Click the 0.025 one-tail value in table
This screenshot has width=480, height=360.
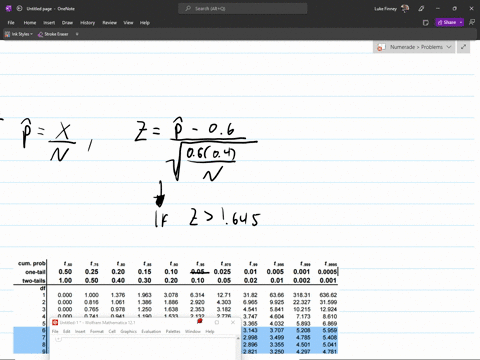click(222, 272)
